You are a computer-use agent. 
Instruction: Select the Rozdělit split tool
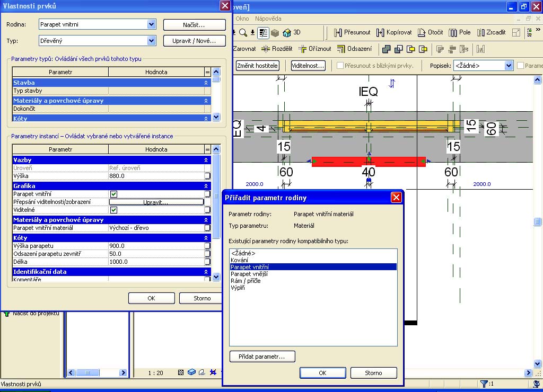[x=277, y=49]
